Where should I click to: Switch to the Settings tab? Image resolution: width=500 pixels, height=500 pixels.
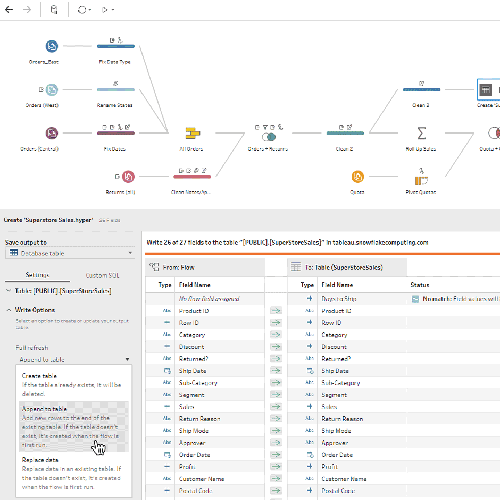coord(37,275)
